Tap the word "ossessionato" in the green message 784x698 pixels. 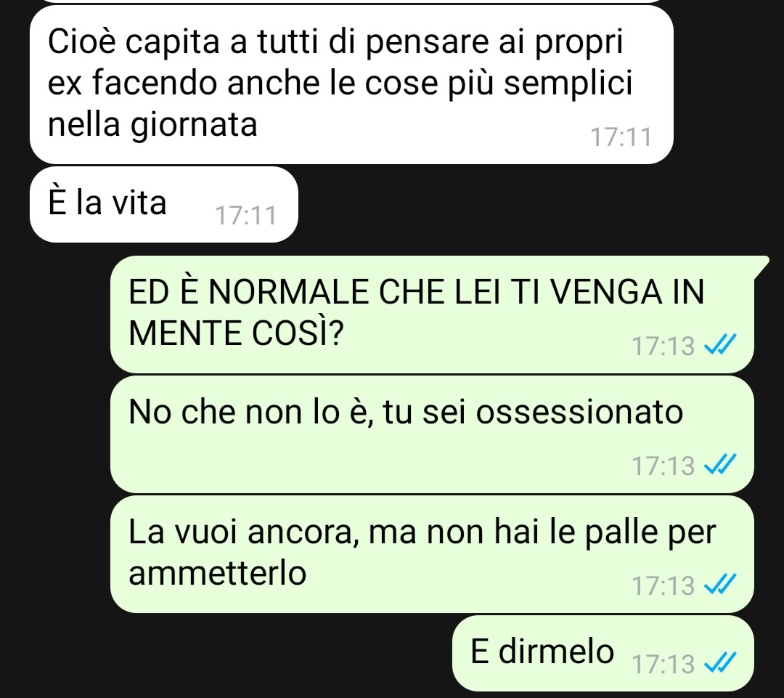pos(579,412)
